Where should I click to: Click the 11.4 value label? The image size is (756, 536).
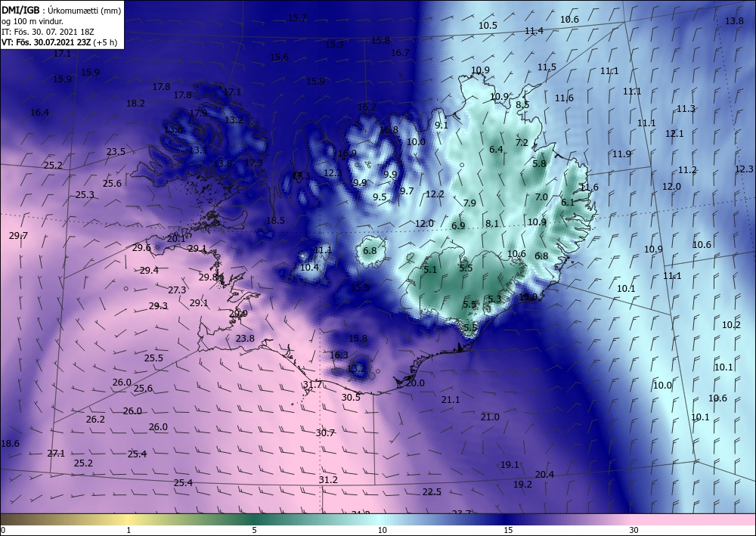click(x=534, y=30)
